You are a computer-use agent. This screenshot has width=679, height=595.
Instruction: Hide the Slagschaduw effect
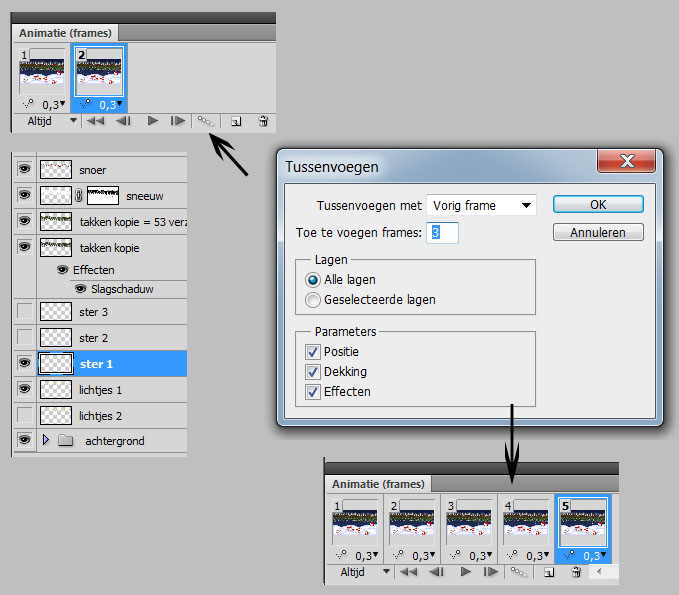click(81, 288)
